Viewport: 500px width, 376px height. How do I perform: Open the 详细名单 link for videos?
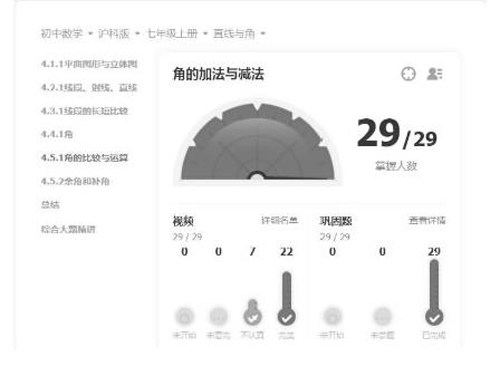pyautogui.click(x=279, y=220)
